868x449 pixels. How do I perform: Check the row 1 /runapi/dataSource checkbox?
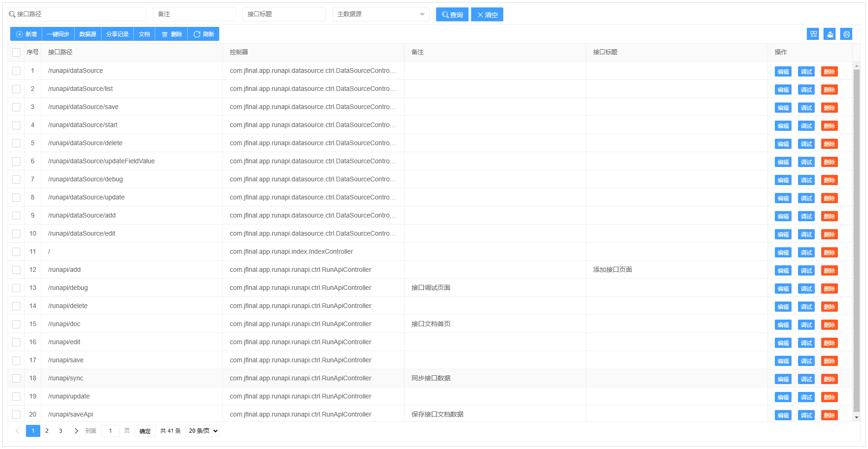(16, 71)
